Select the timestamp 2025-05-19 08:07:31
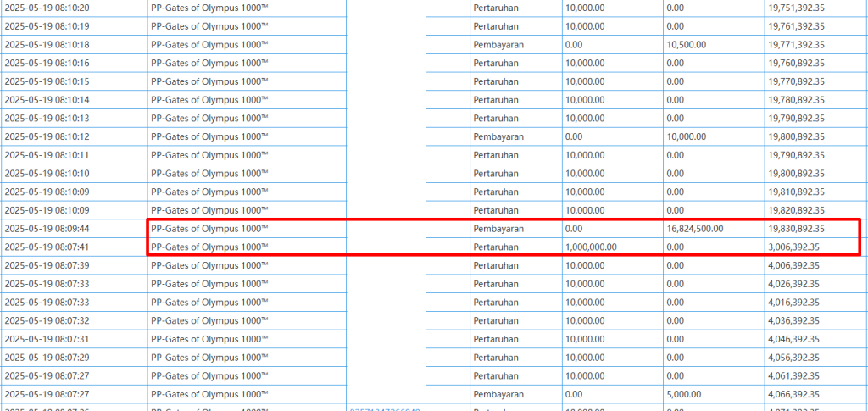This screenshot has height=411, width=868. pos(47,339)
